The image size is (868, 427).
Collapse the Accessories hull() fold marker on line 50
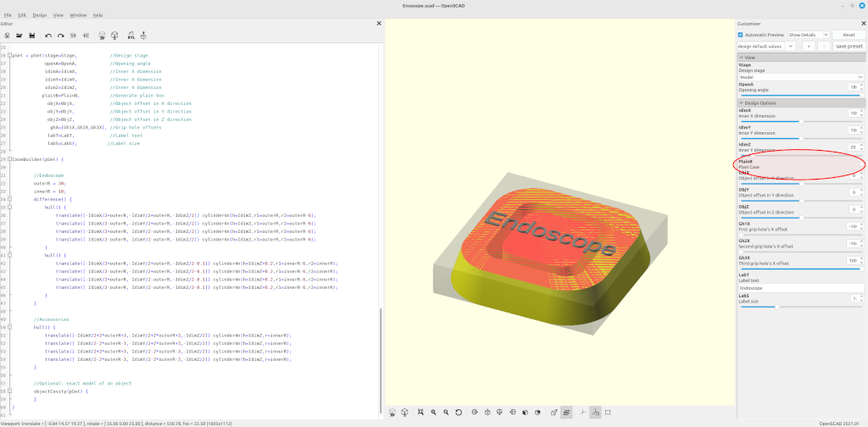pos(10,327)
